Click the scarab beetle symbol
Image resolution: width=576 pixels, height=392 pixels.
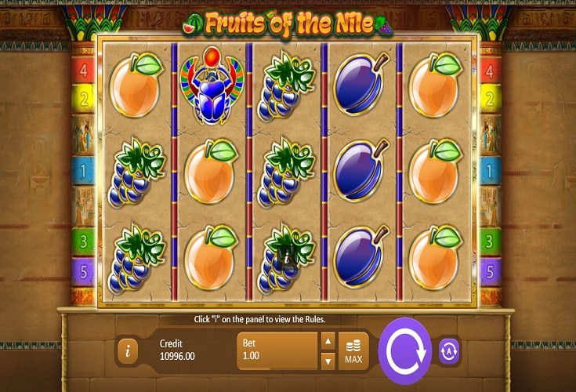212,86
